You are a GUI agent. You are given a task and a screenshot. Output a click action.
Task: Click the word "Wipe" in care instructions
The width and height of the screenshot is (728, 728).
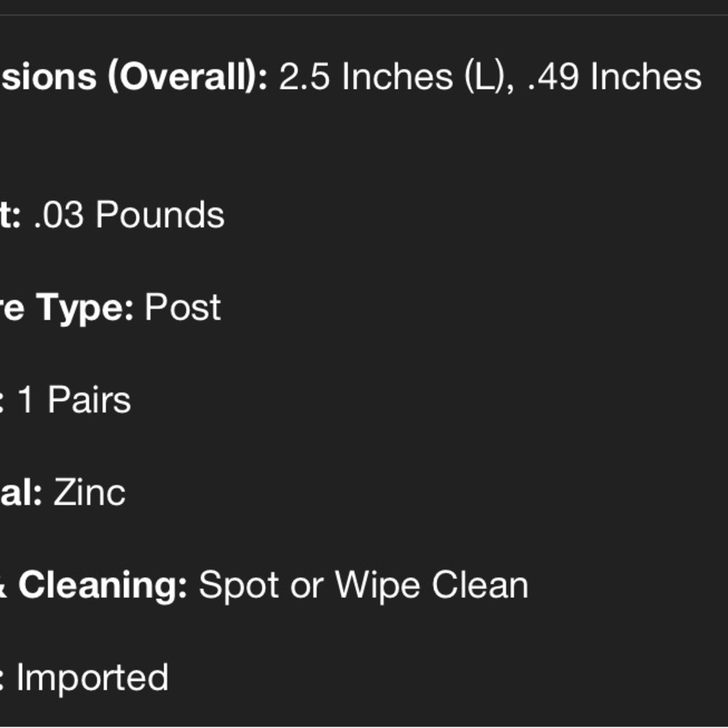[x=377, y=586]
